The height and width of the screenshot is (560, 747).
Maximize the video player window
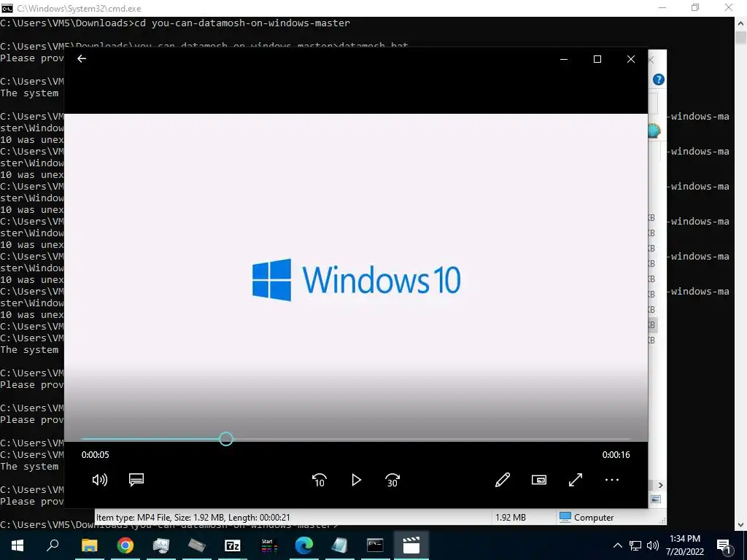(597, 59)
